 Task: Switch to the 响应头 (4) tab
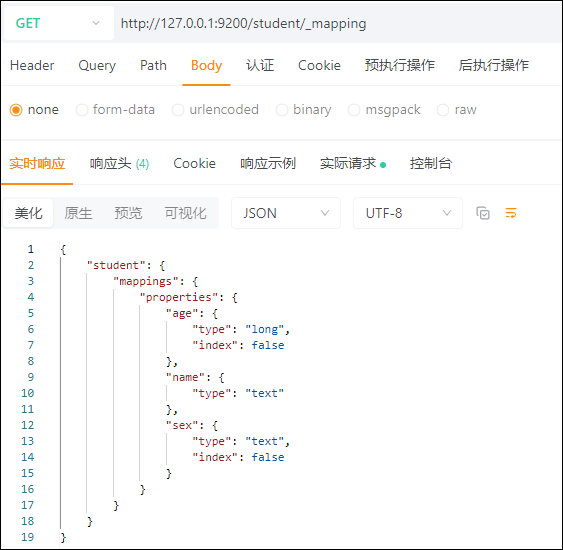click(119, 164)
